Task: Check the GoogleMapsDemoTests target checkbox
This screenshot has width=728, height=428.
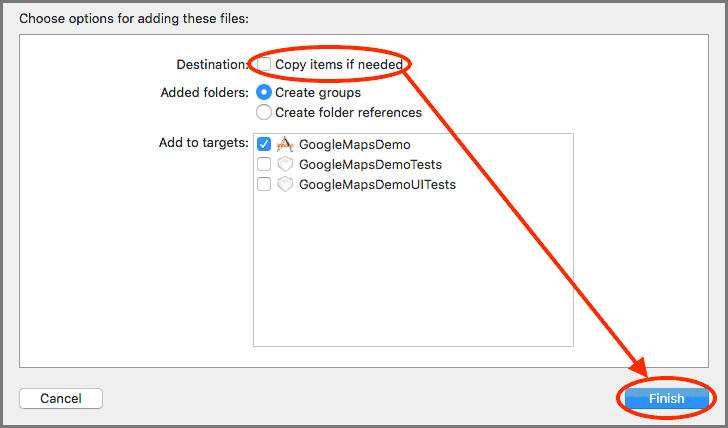Action: 264,164
